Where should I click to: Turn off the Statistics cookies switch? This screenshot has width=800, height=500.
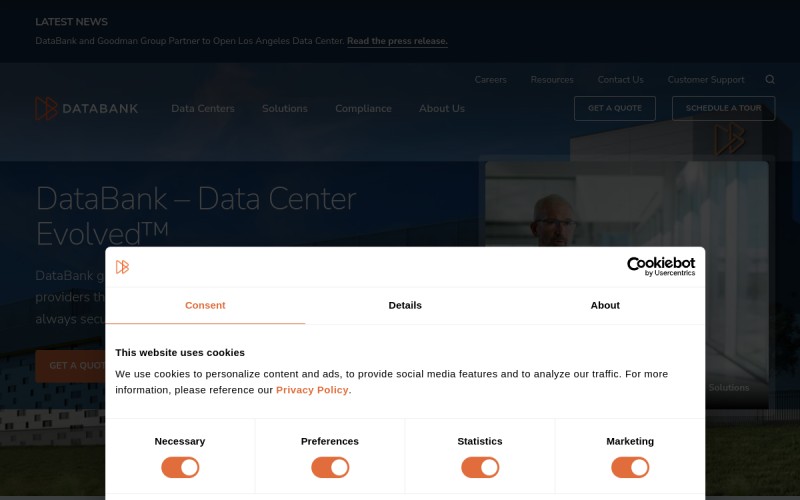(x=480, y=467)
